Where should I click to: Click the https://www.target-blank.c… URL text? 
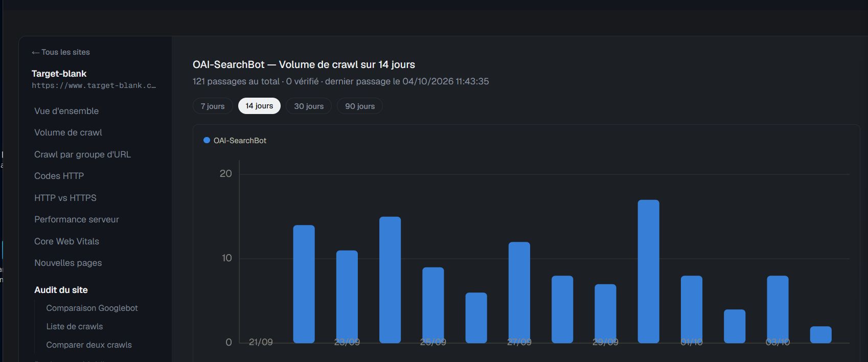94,85
